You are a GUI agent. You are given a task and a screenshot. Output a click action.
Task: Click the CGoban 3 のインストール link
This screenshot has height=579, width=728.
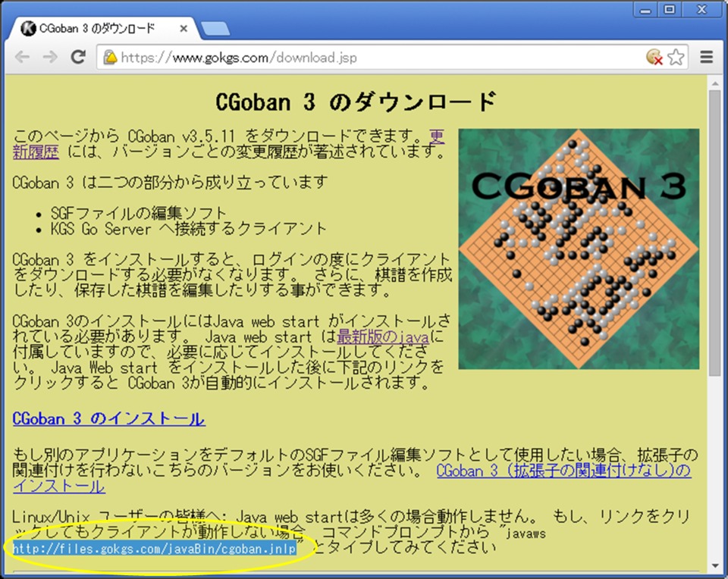[x=108, y=418]
